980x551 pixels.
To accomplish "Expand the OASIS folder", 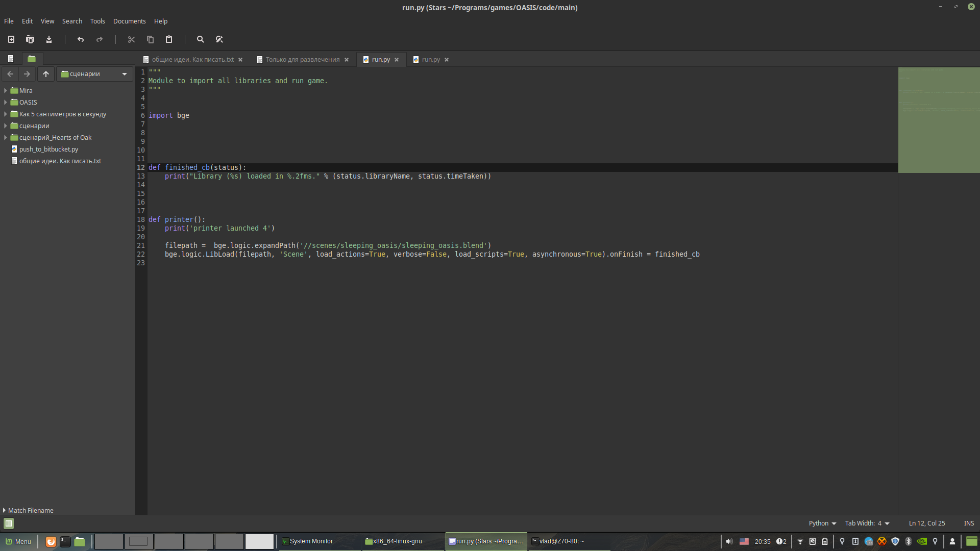I will (5, 102).
